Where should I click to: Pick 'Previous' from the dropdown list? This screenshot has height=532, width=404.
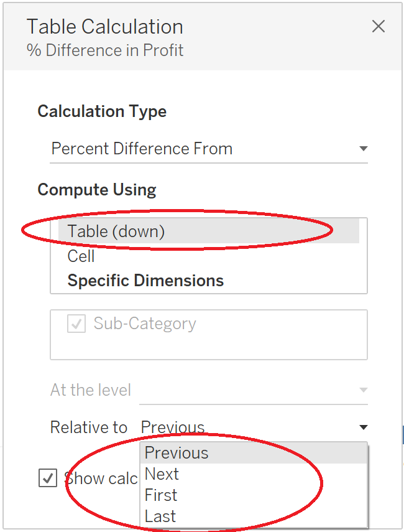click(177, 453)
